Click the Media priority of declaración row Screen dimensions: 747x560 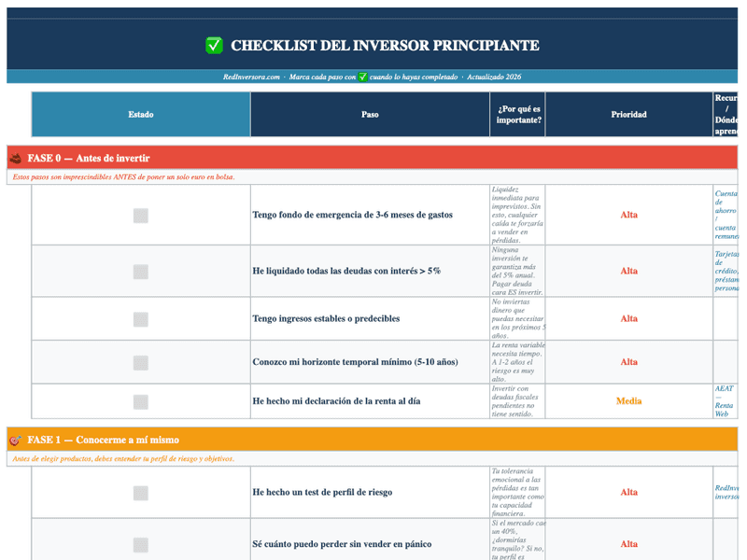(x=628, y=401)
